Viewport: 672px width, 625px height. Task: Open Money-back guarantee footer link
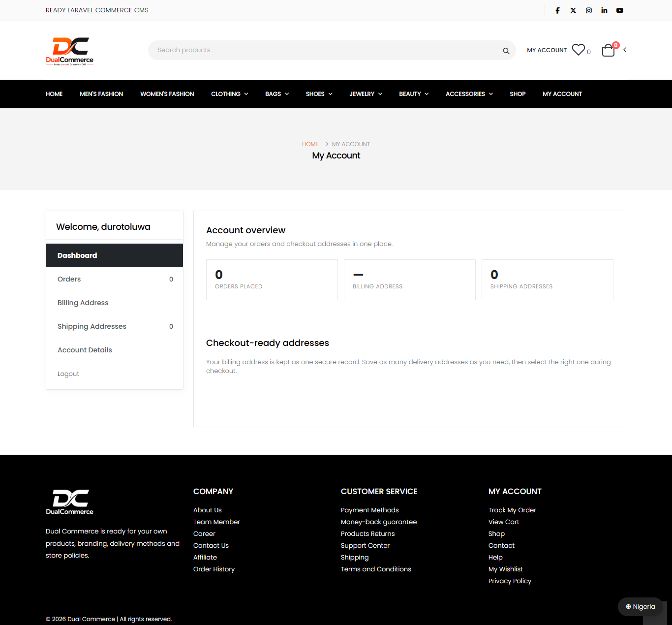pos(379,522)
